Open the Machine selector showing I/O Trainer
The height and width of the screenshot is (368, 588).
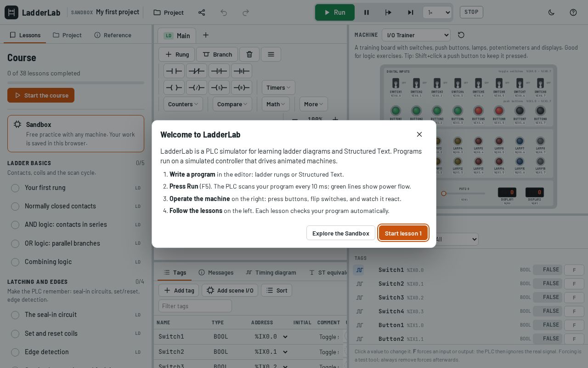(416, 35)
